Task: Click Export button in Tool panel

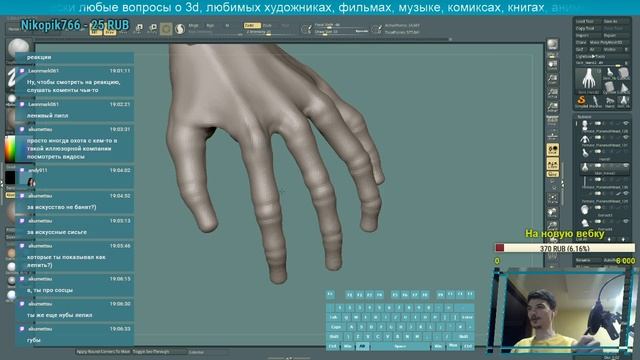Action: coord(616,36)
